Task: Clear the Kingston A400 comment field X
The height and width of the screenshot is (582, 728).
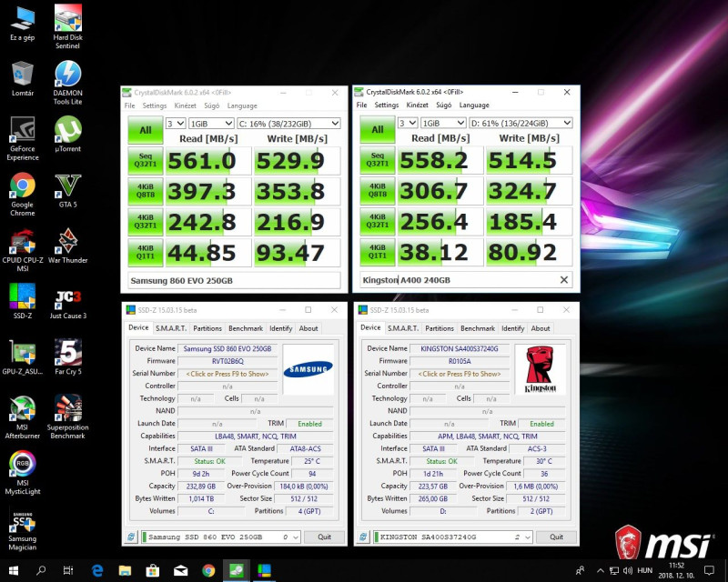Action: 563,280
